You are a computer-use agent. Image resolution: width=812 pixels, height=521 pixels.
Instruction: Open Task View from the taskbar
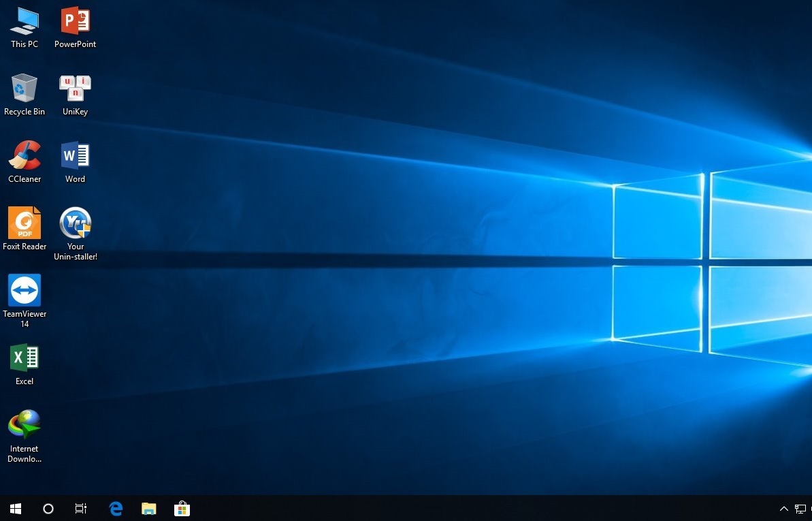pos(81,509)
